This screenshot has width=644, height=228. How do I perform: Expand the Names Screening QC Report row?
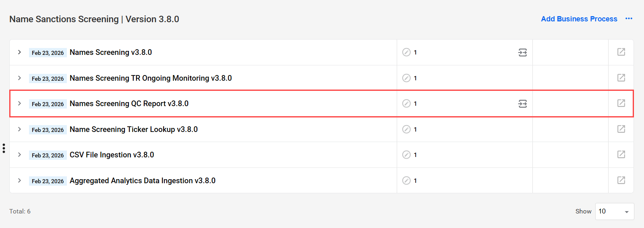click(x=19, y=103)
